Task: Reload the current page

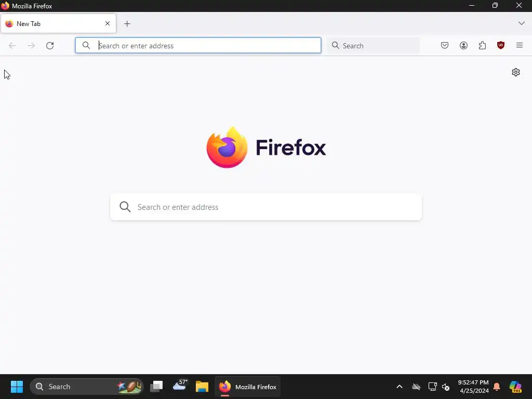Action: (50, 46)
